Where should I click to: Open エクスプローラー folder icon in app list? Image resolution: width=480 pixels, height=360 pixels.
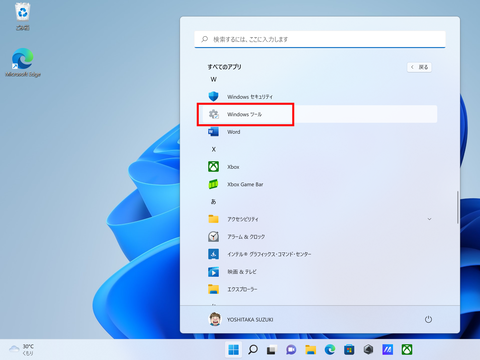pyautogui.click(x=213, y=289)
